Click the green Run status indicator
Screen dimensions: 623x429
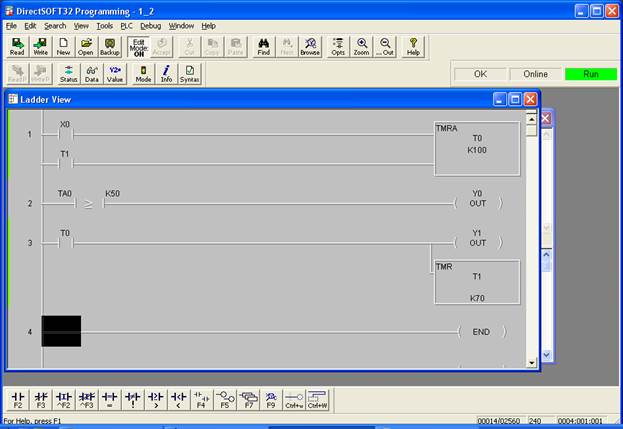coord(590,74)
